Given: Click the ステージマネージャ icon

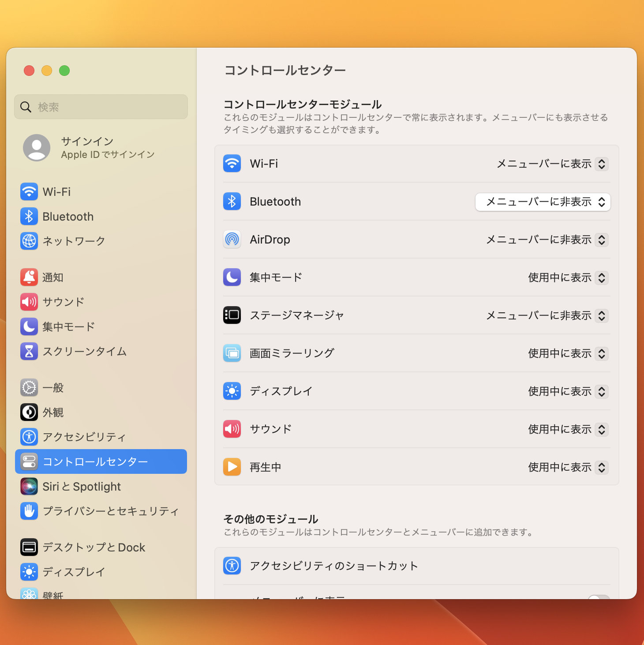Looking at the screenshot, I should point(232,315).
